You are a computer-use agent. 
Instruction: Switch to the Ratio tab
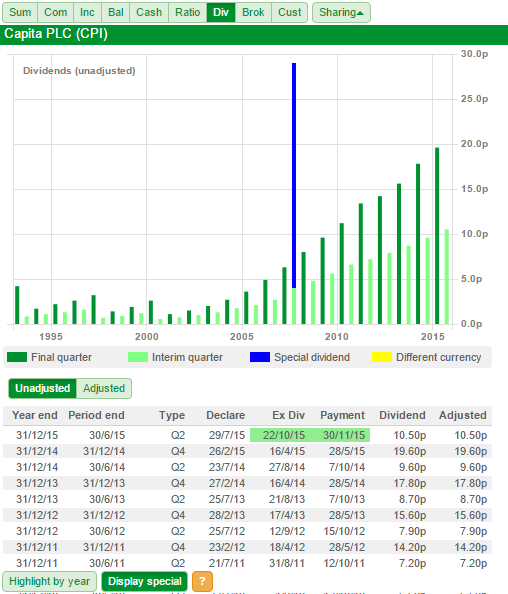(x=188, y=13)
